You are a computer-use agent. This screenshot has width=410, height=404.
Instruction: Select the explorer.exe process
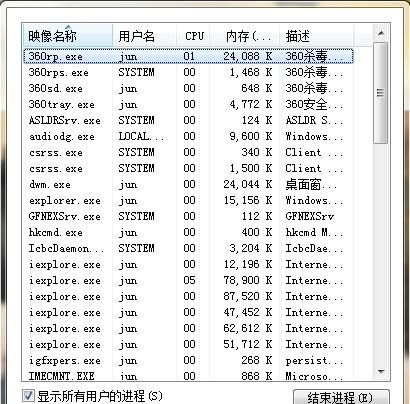coord(188,200)
